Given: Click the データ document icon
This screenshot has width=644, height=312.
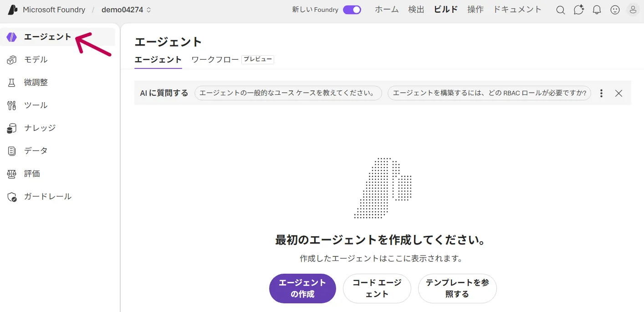Looking at the screenshot, I should click(x=12, y=151).
